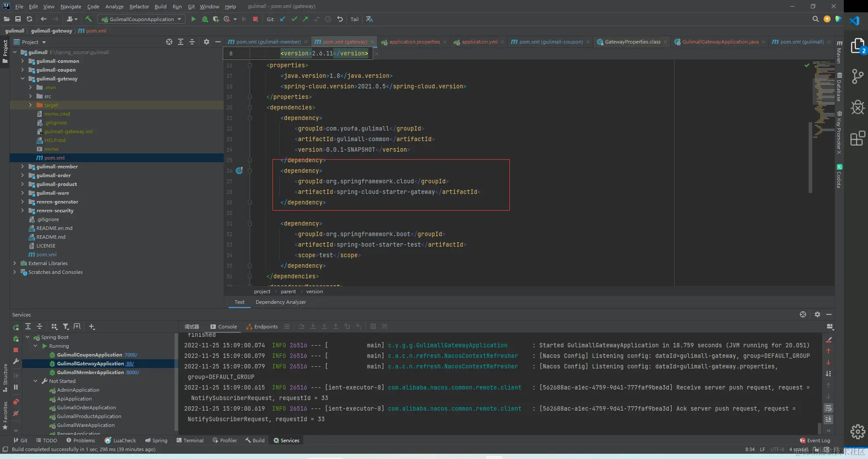
Task: Stop the running application with red square
Action: click(x=255, y=19)
